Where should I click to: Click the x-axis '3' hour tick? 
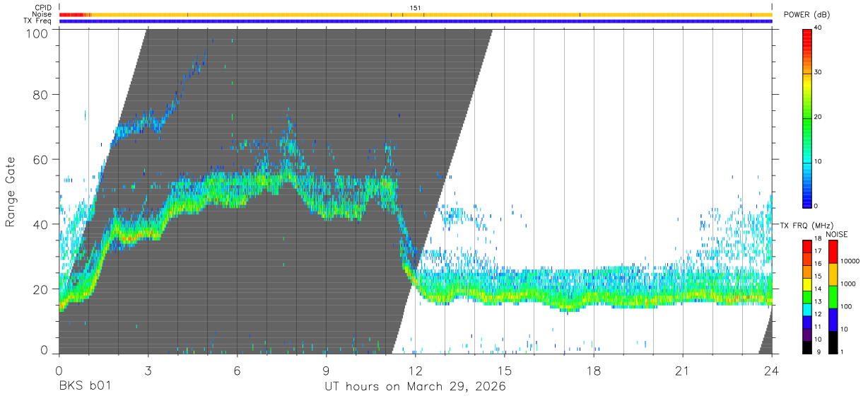click(148, 371)
